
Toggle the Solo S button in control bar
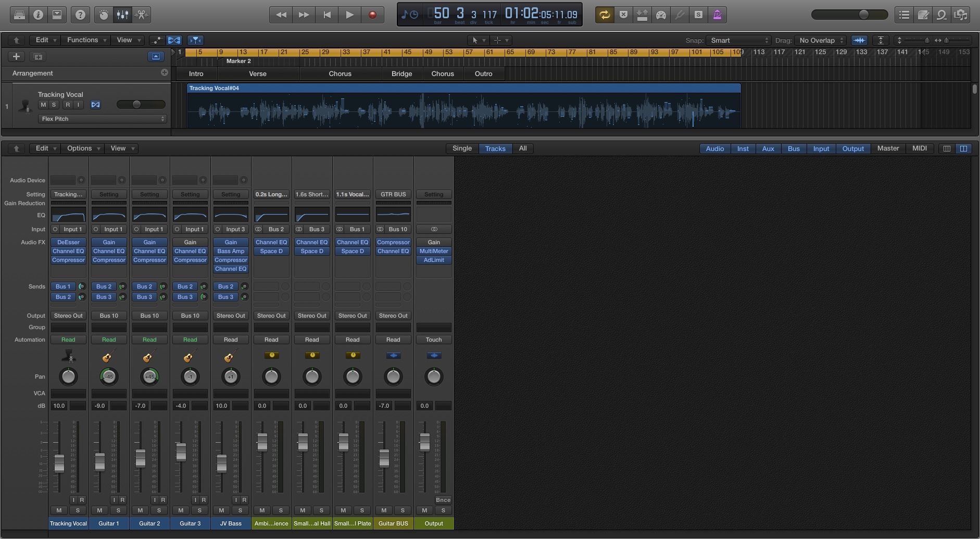click(x=698, y=15)
